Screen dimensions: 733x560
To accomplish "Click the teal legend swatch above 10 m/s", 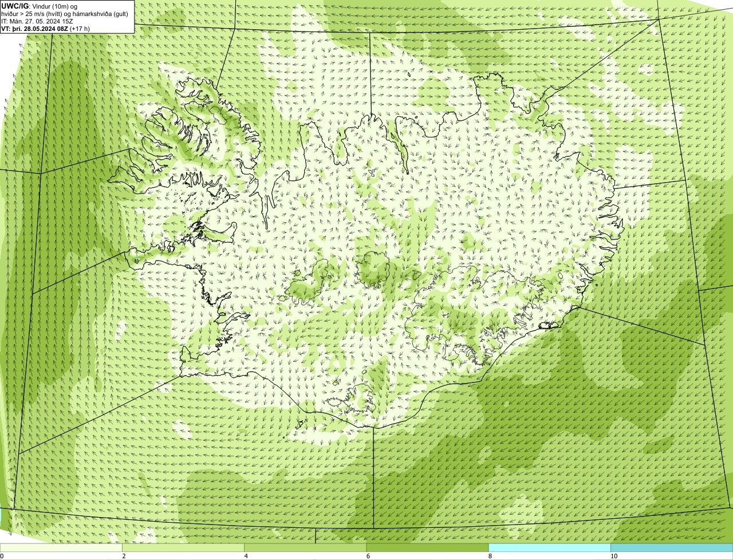I will coord(672,547).
